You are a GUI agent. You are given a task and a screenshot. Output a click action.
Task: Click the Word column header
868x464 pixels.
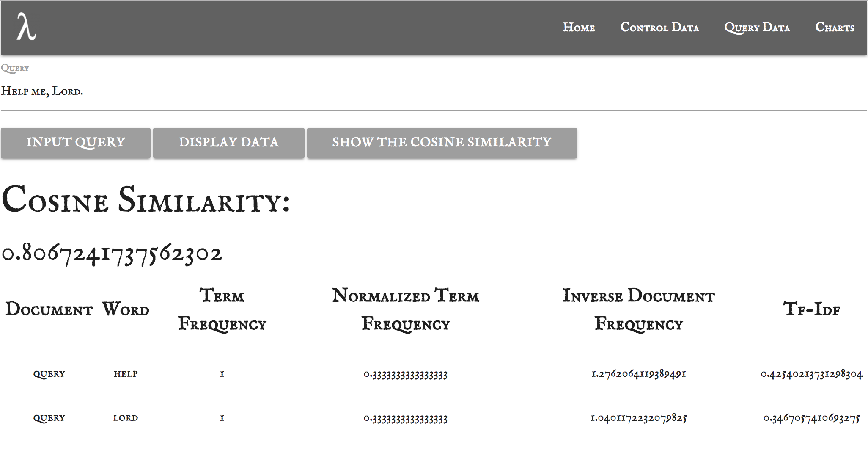pos(126,309)
